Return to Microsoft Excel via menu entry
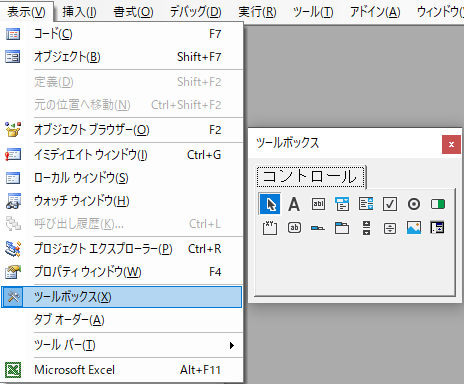464x384 pixels. [122, 370]
